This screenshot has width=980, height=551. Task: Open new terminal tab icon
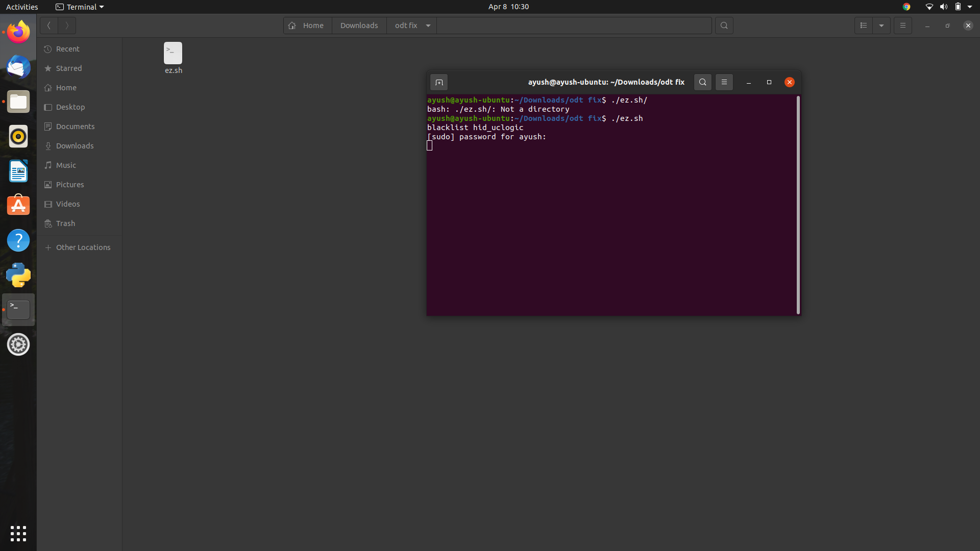[x=439, y=82]
